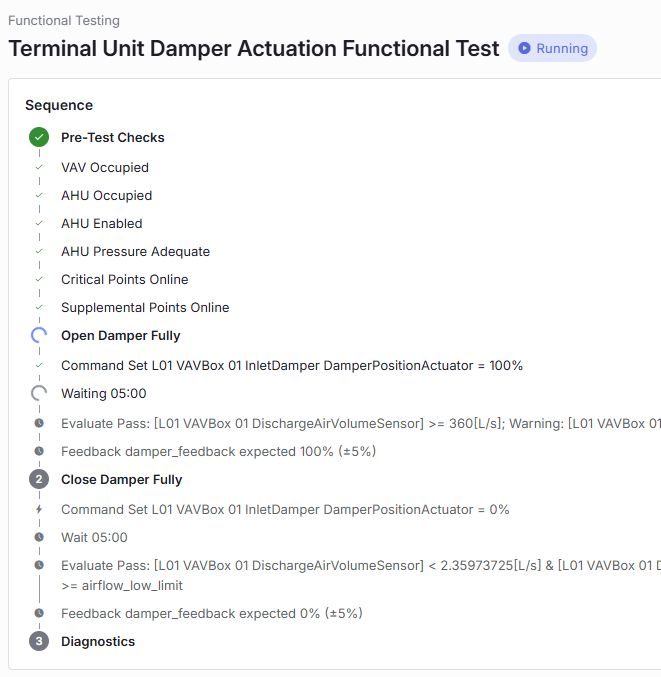Click the spinner icon beside Open Damper Fully
The width and height of the screenshot is (661, 677).
click(39, 335)
